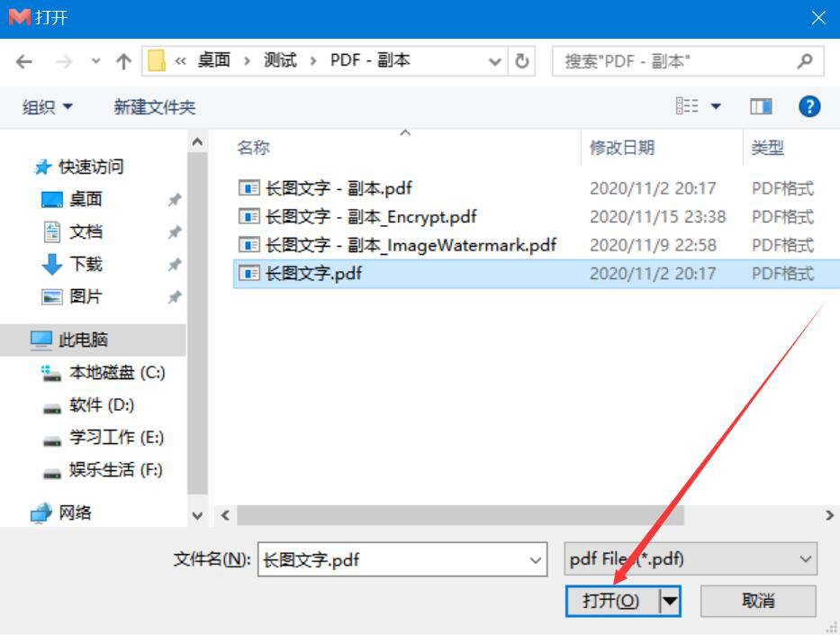The width and height of the screenshot is (840, 635).
Task: Open the blue help icon
Action: tap(808, 106)
